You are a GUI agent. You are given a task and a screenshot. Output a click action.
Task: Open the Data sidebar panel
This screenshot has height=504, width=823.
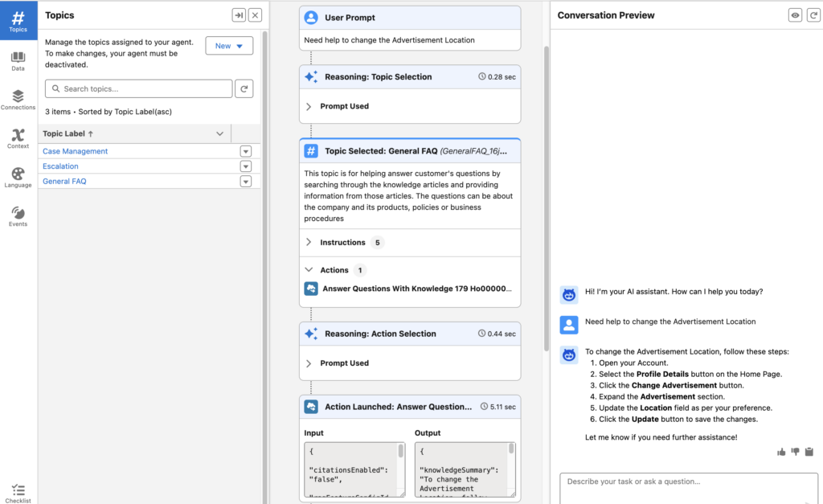[x=18, y=60]
